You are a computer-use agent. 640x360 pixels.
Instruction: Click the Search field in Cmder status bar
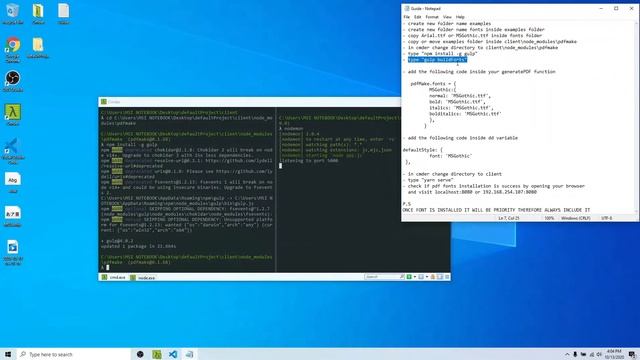click(384, 277)
